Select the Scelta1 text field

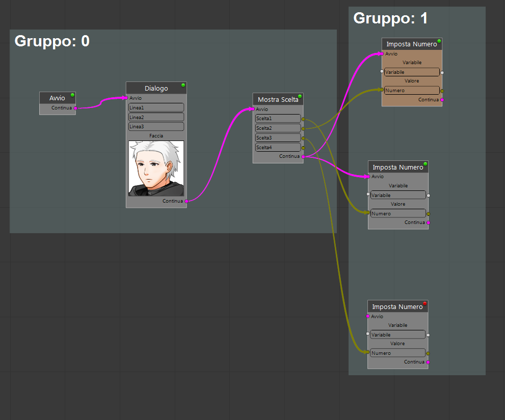[278, 119]
